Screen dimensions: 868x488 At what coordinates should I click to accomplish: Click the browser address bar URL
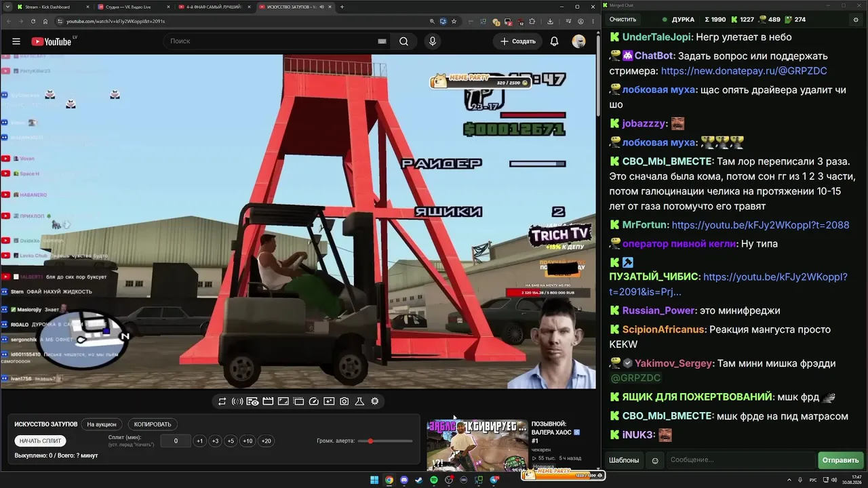(115, 21)
